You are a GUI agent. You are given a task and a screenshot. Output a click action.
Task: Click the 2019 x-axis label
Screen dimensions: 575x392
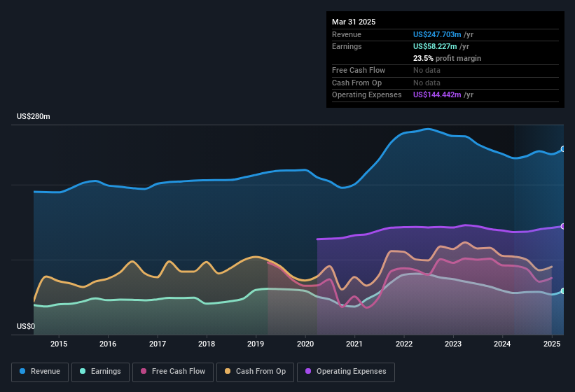256,344
